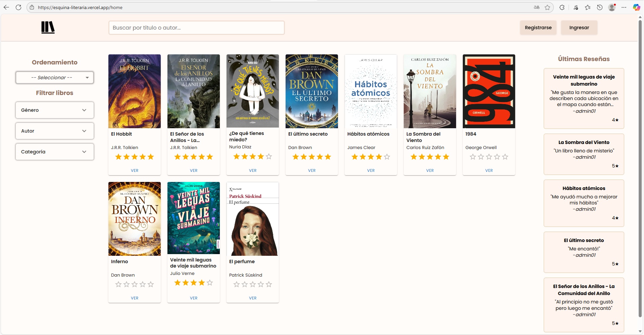Open the Inferno cover image
The image size is (644, 335).
pyautogui.click(x=135, y=219)
